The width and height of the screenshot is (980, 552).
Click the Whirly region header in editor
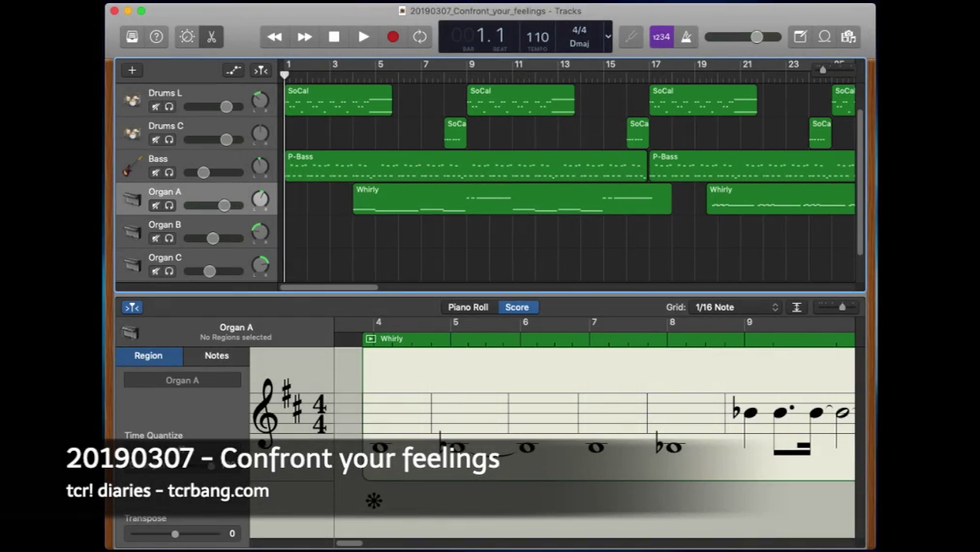tap(609, 338)
